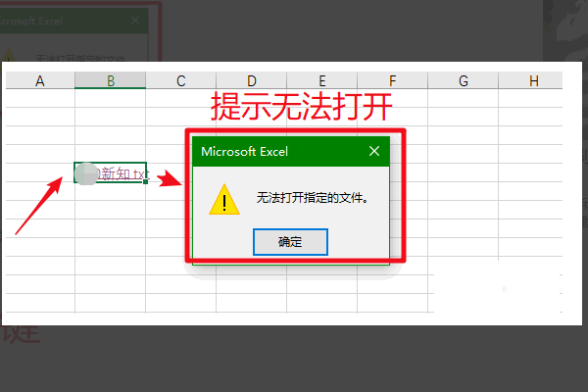588x392 pixels.
Task: Select column G header
Action: [464, 80]
